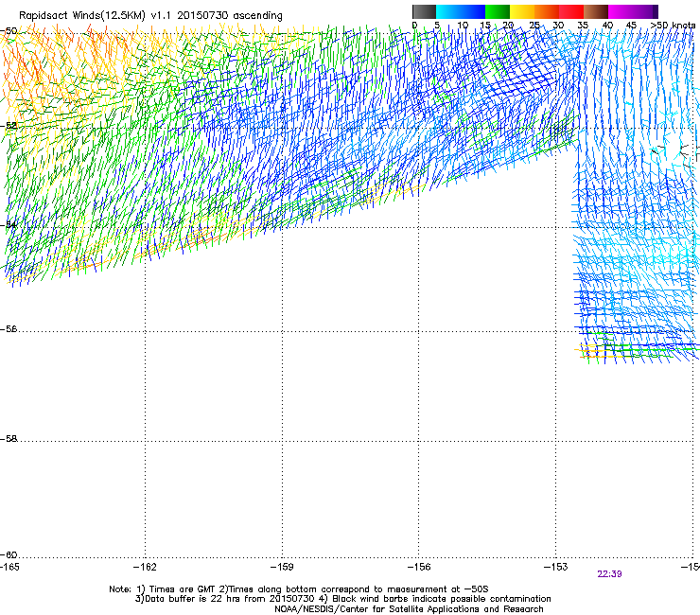Click the -156 longitude axis label
The width and height of the screenshot is (700, 615).
click(419, 567)
